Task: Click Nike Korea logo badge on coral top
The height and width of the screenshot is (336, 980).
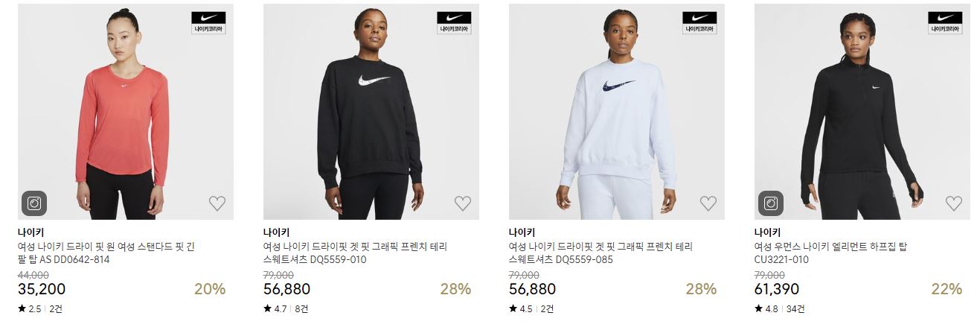Action: (208, 23)
